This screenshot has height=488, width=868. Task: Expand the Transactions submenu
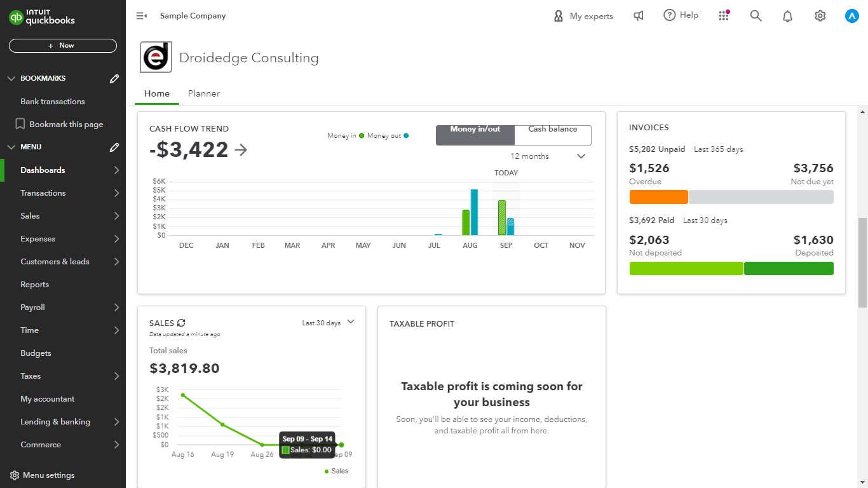click(116, 193)
